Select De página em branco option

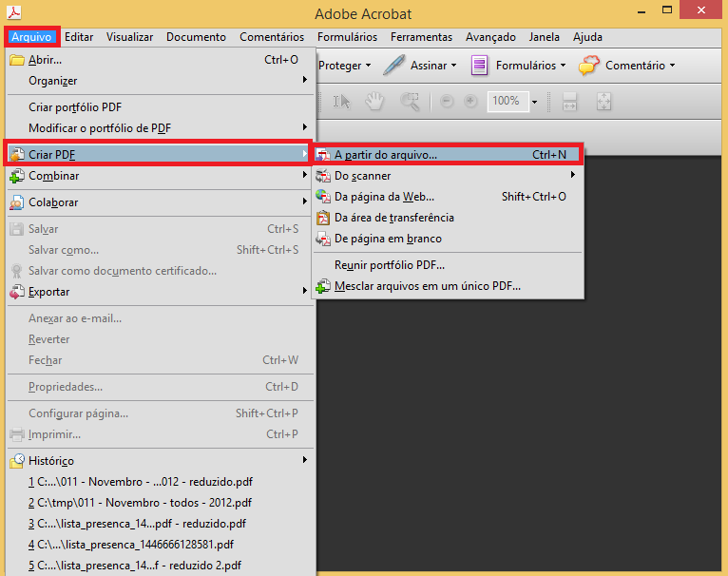click(x=388, y=239)
